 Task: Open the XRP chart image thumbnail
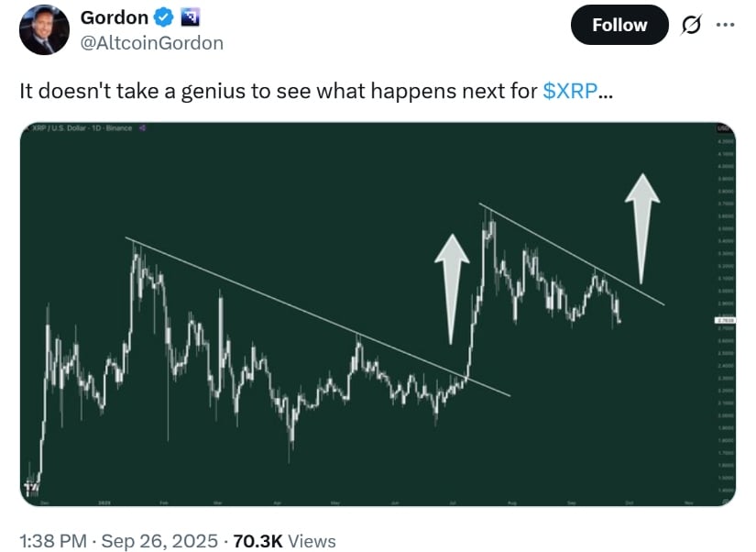coord(378,315)
